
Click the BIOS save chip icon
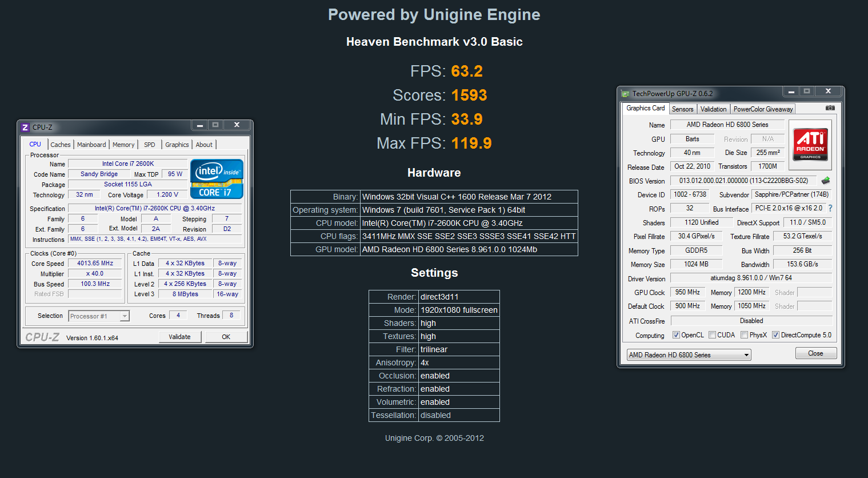click(826, 181)
